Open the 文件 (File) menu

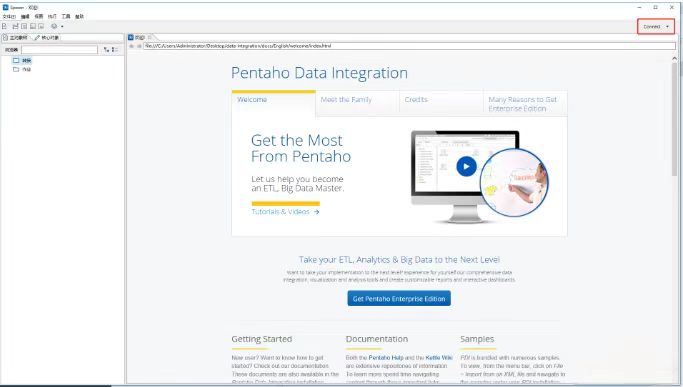9,16
